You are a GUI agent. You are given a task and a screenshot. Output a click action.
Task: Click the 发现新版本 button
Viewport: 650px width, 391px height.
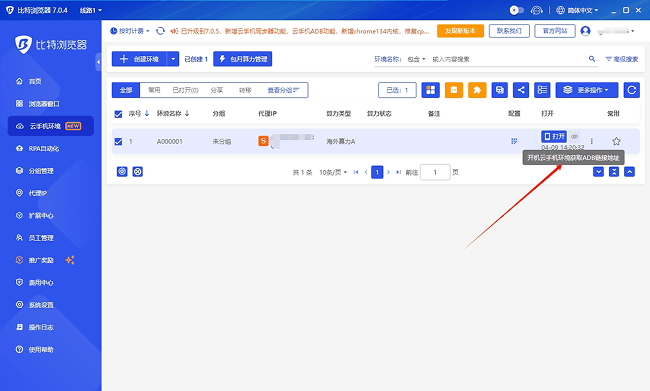pyautogui.click(x=460, y=31)
